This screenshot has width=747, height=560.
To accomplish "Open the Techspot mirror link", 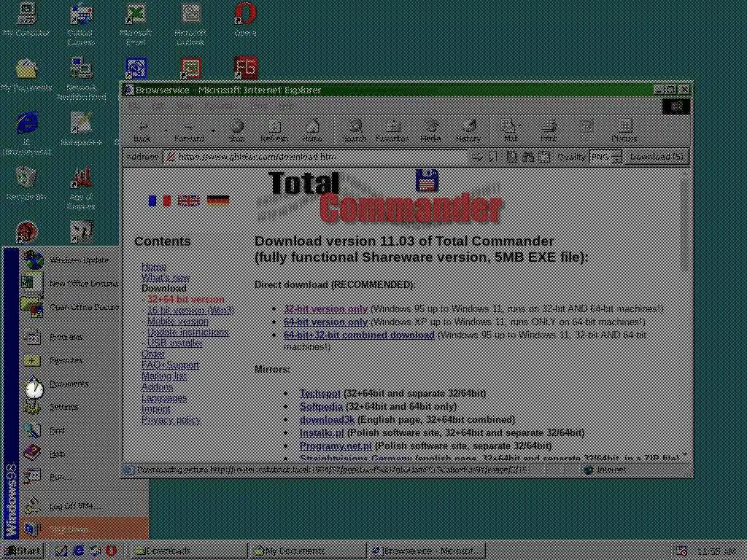I will coord(320,393).
